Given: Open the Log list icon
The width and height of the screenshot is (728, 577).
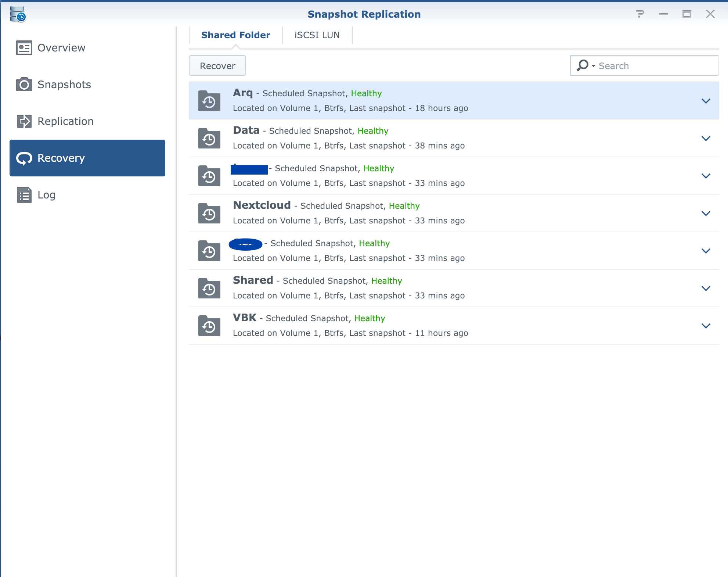Looking at the screenshot, I should (x=24, y=195).
